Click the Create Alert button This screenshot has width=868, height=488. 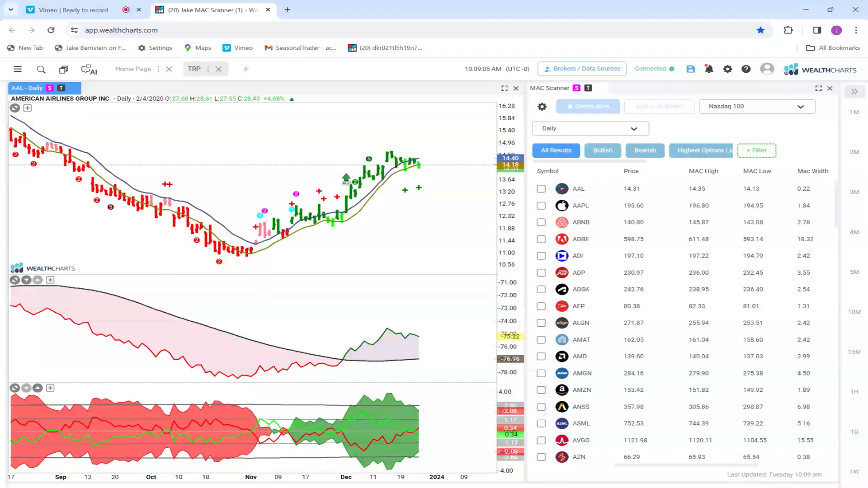pos(588,107)
